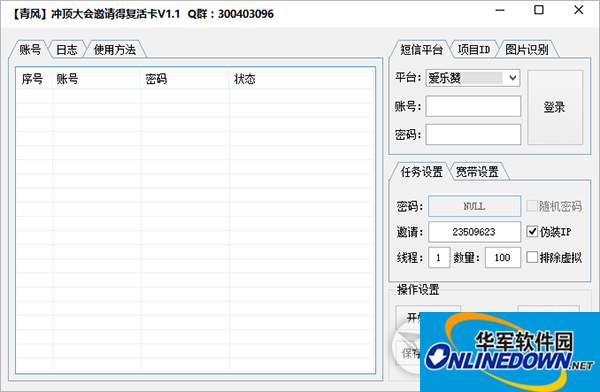Switch to the 项目ID tab

(474, 50)
